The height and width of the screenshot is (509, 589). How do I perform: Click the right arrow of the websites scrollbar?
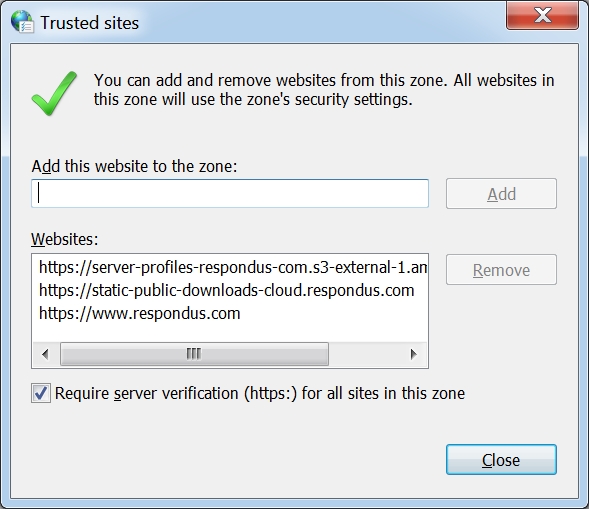pos(414,354)
